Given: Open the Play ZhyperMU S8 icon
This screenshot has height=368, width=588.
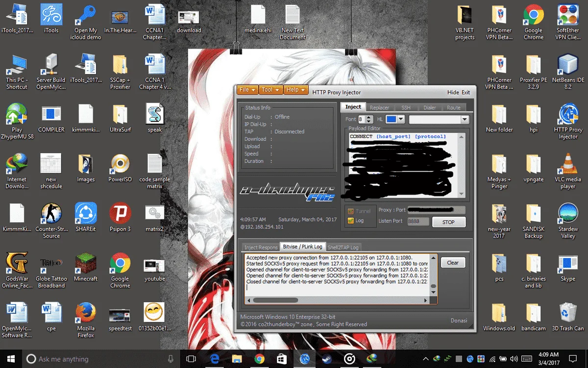Looking at the screenshot, I should click(x=17, y=122).
